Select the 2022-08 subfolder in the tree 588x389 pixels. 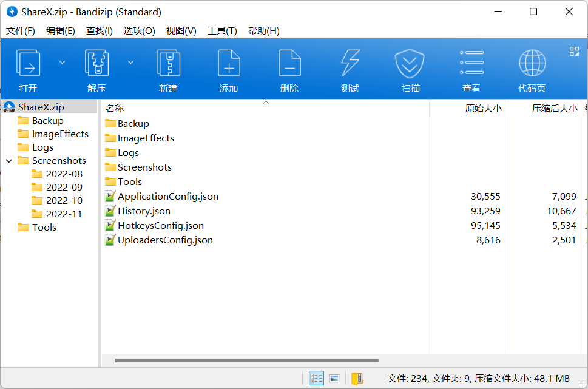point(64,174)
